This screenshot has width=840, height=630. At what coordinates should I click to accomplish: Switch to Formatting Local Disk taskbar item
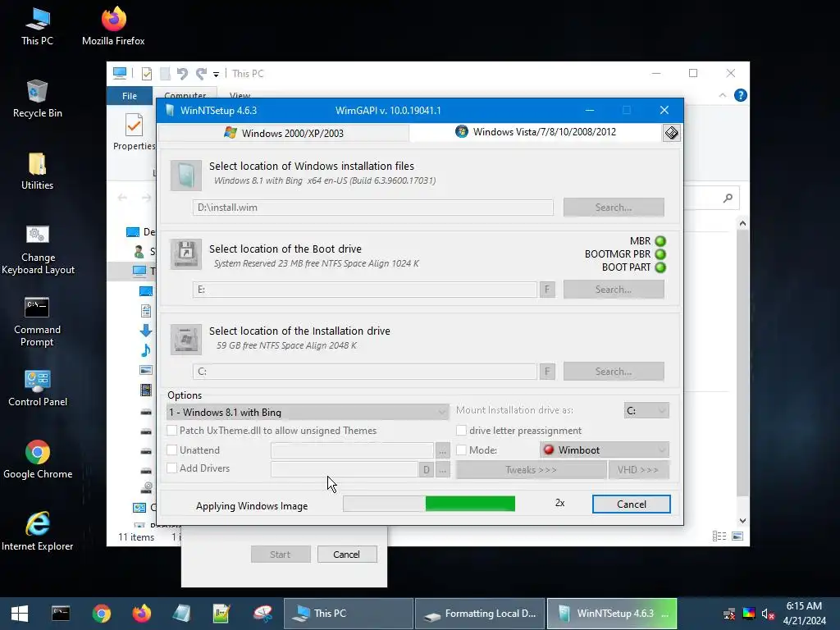tap(480, 614)
